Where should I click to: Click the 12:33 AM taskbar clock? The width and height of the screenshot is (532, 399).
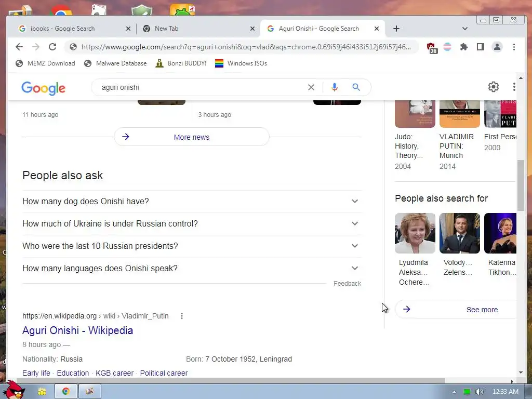coord(506,392)
